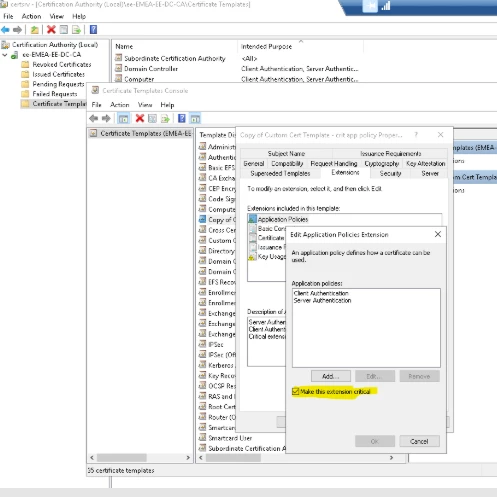Click the back arrow in certsrv toolbar

(x=5, y=30)
